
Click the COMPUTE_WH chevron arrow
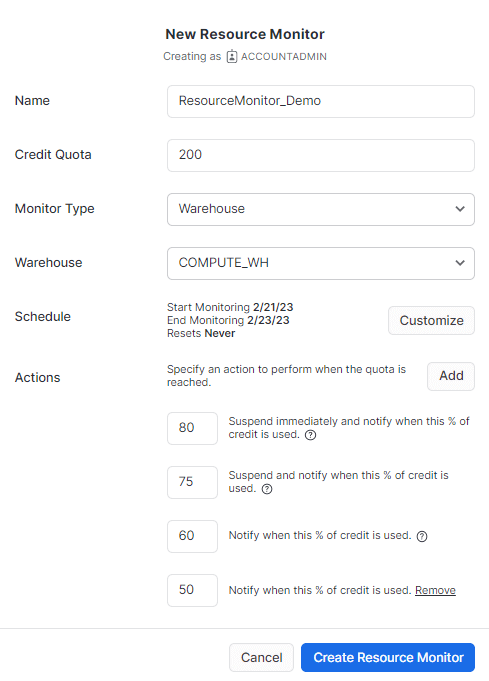(x=460, y=263)
